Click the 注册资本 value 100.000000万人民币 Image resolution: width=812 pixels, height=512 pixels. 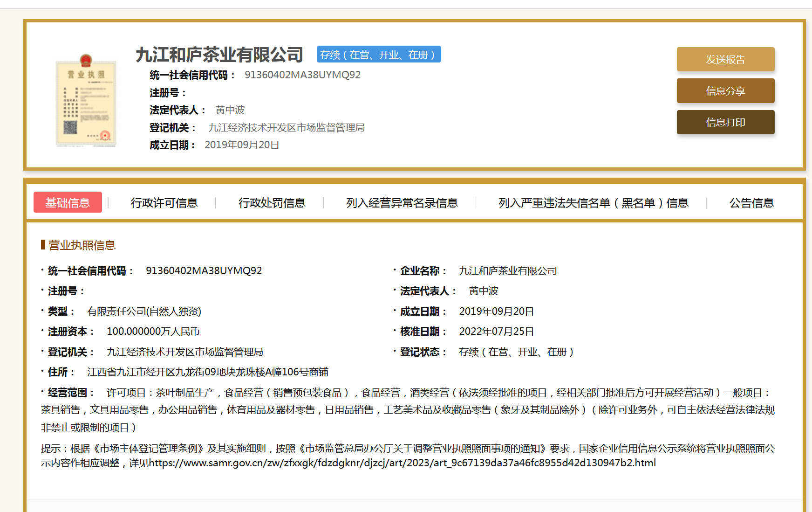coord(153,332)
